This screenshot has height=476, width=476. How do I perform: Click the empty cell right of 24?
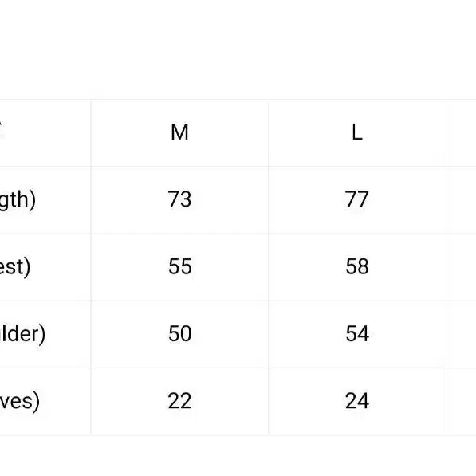[x=461, y=401]
